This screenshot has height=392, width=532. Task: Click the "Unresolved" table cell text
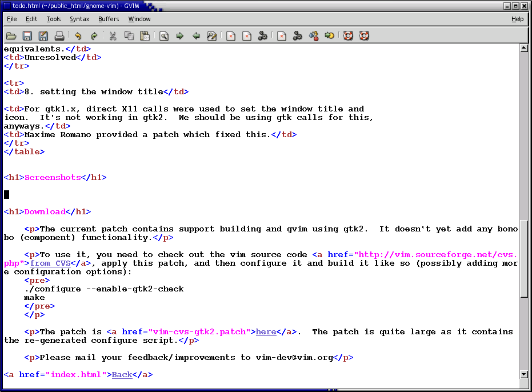tap(50, 57)
